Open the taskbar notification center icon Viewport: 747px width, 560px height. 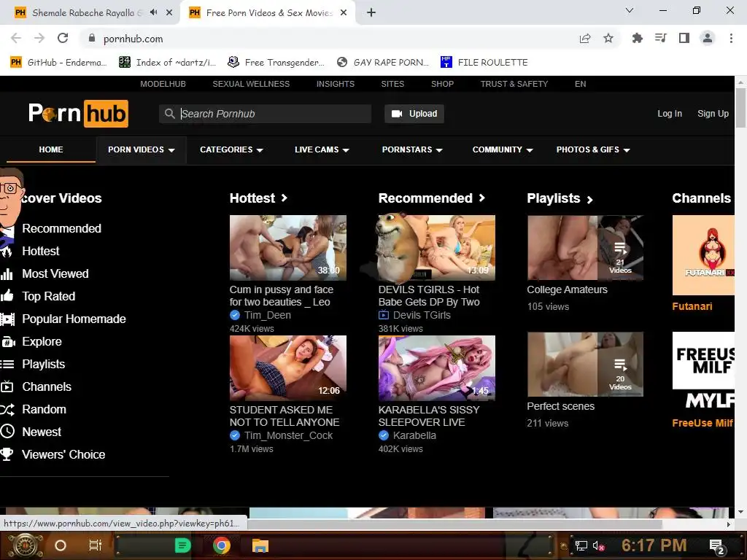click(x=717, y=546)
